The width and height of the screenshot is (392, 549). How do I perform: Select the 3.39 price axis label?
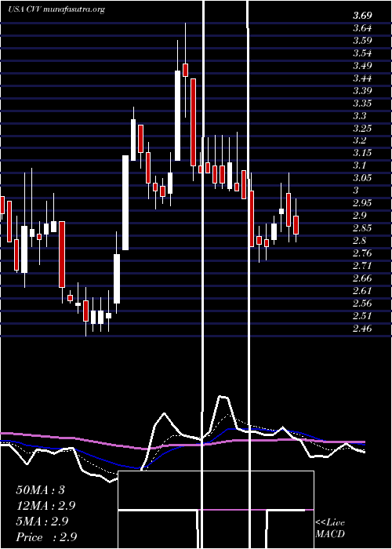pyautogui.click(x=362, y=91)
